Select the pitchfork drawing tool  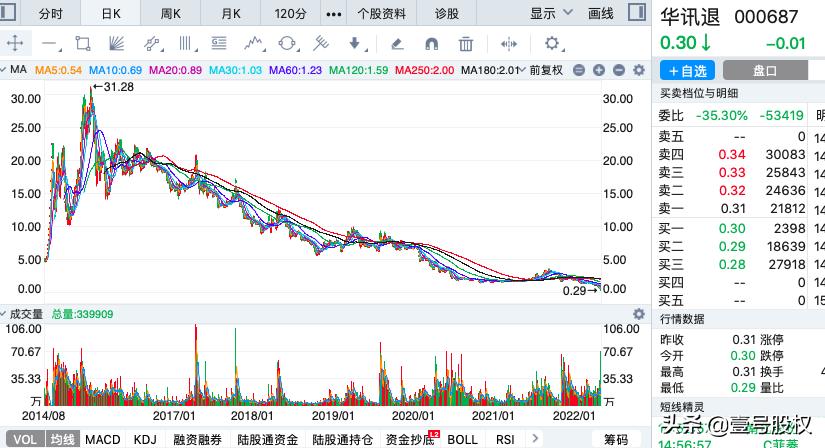320,43
